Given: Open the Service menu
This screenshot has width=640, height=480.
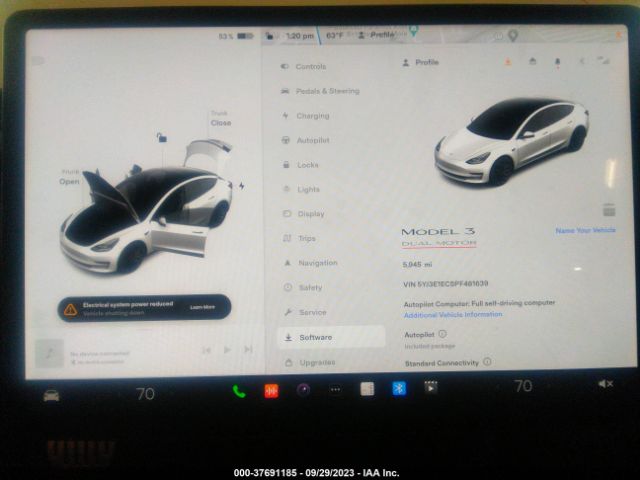Looking at the screenshot, I should pos(306,312).
